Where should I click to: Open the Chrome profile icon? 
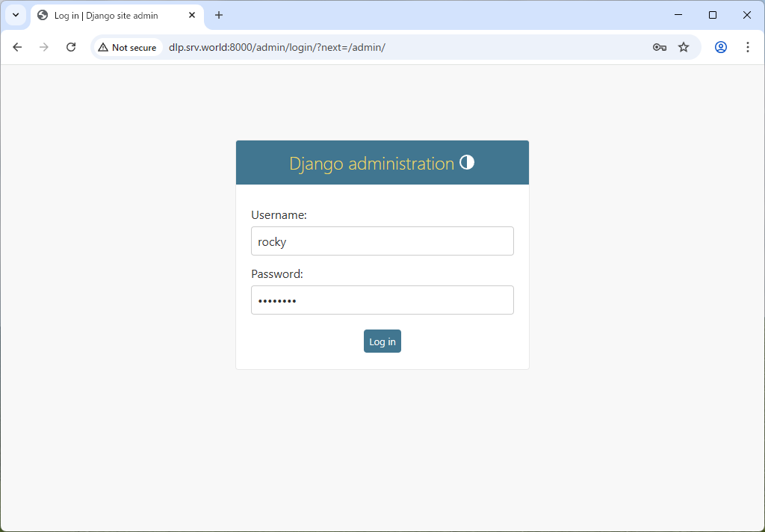720,46
